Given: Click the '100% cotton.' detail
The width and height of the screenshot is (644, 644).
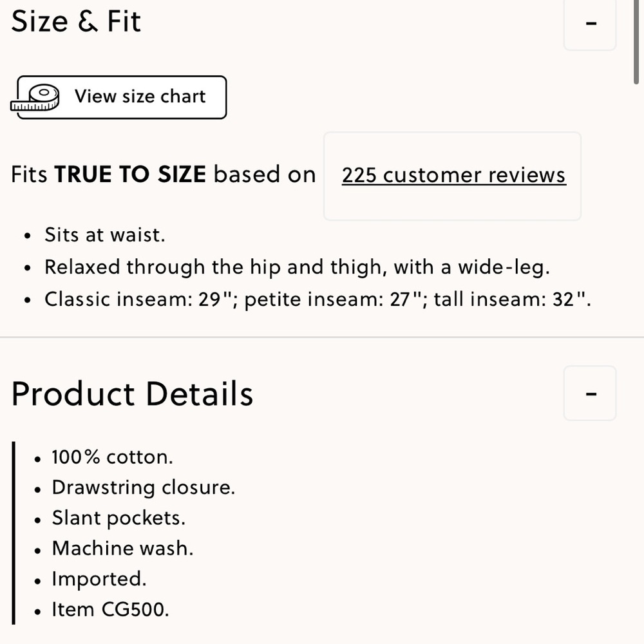Looking at the screenshot, I should tap(112, 457).
